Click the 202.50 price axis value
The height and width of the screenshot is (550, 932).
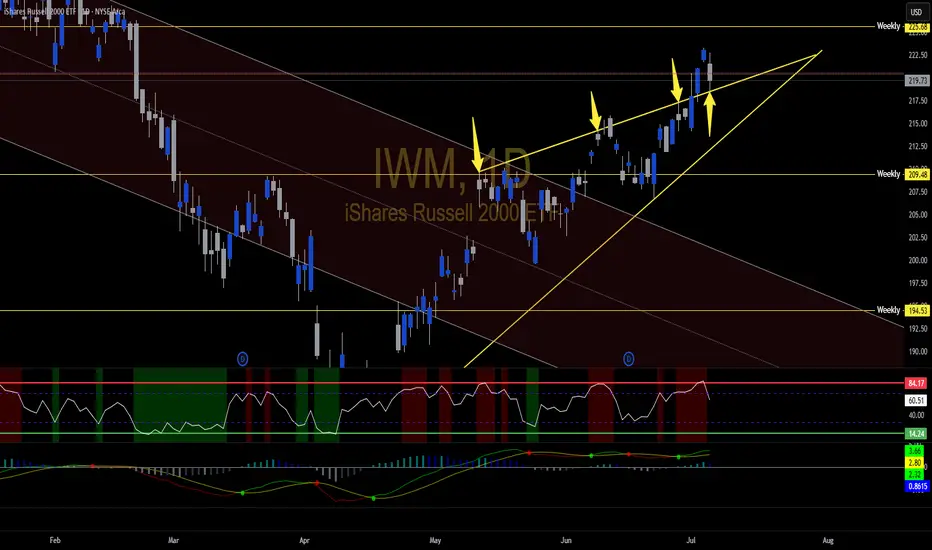click(918, 237)
